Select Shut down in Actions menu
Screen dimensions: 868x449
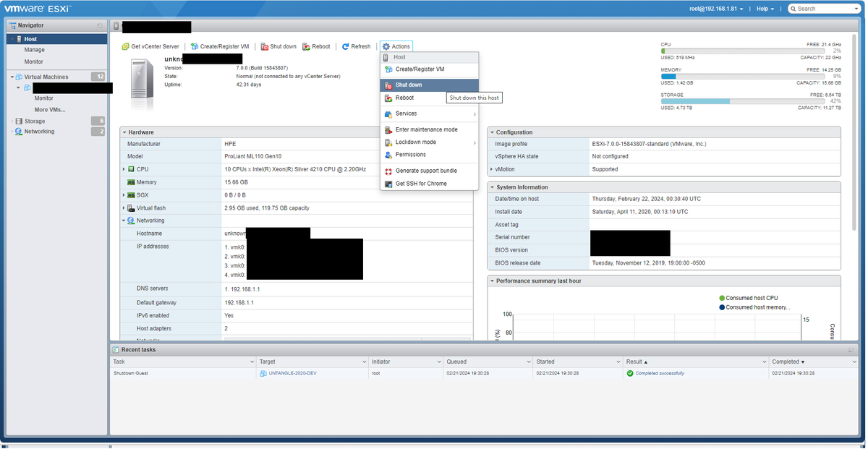tap(429, 85)
